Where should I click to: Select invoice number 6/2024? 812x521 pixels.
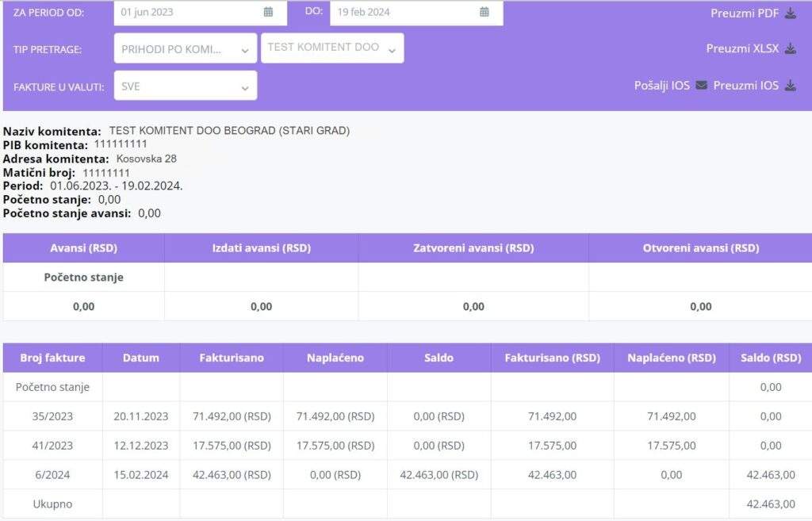coord(52,474)
